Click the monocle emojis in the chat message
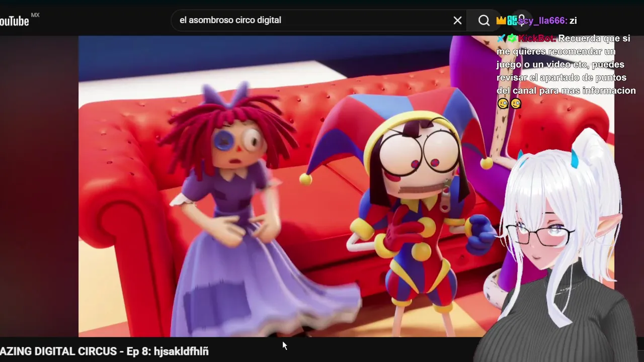 (509, 104)
